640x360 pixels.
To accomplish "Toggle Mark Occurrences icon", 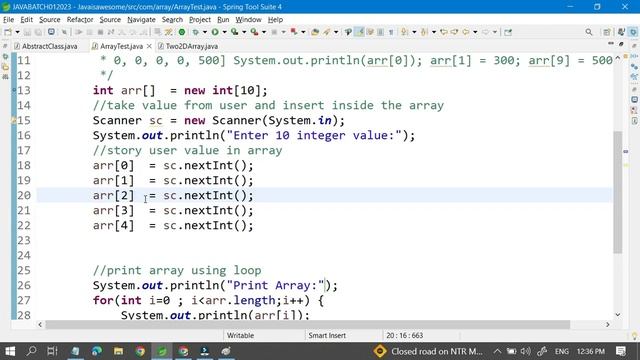I will (x=348, y=32).
